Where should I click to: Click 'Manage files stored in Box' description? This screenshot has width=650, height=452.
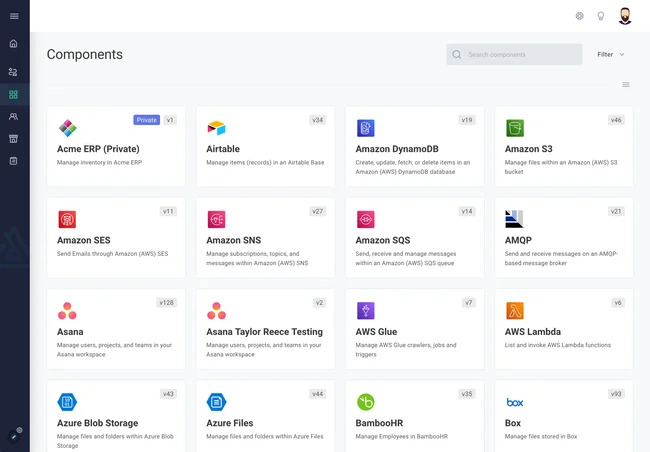[x=541, y=436]
